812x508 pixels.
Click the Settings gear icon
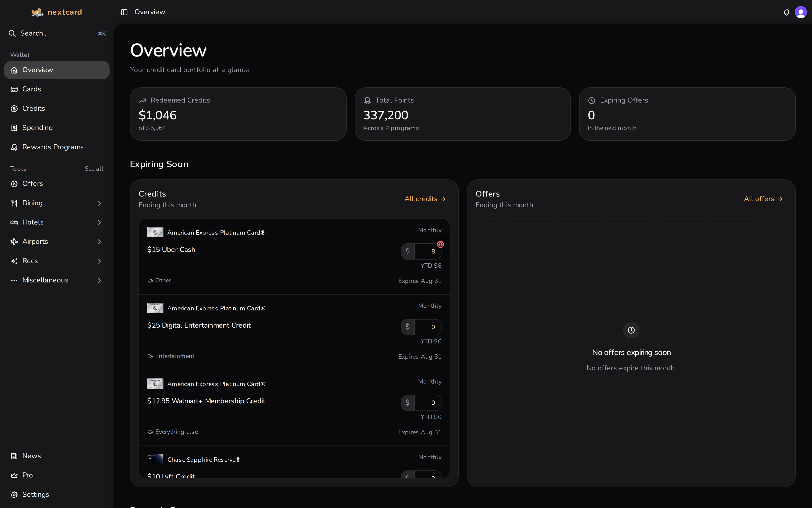point(14,495)
